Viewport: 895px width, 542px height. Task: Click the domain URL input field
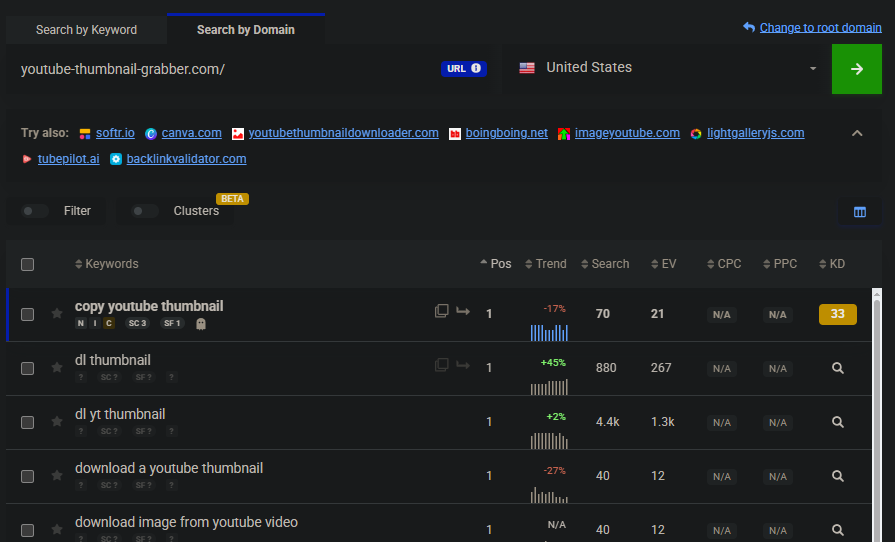click(225, 69)
